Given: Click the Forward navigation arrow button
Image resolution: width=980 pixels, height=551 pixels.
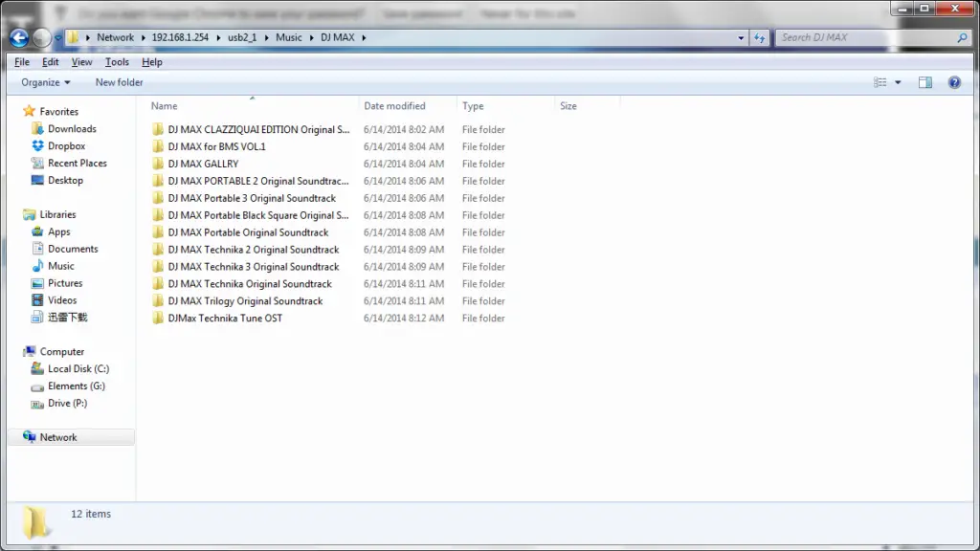Looking at the screenshot, I should pos(41,38).
